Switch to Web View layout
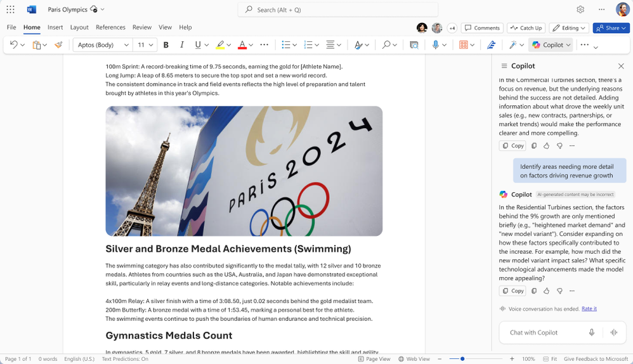The width and height of the screenshot is (633, 364). tap(414, 359)
